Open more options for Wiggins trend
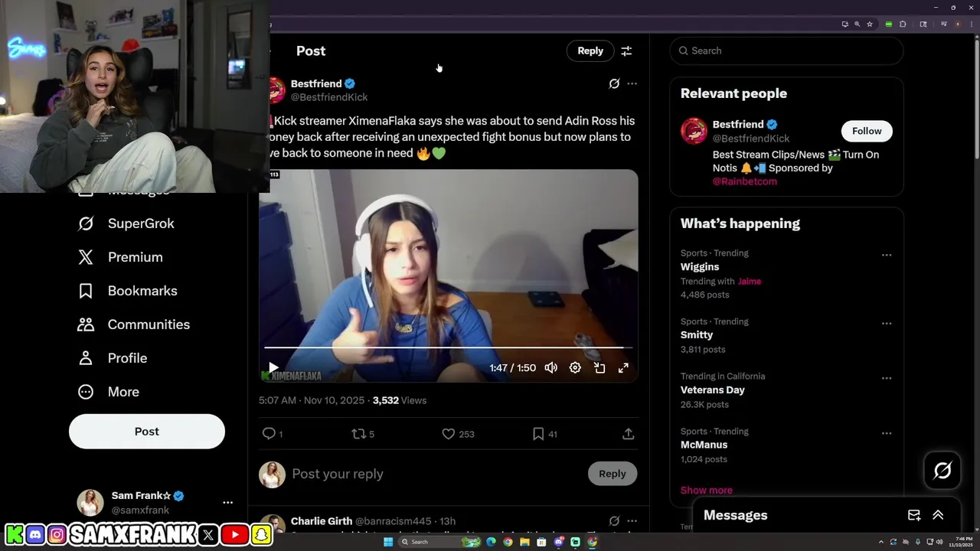Image resolution: width=980 pixels, height=551 pixels. pos(887,255)
